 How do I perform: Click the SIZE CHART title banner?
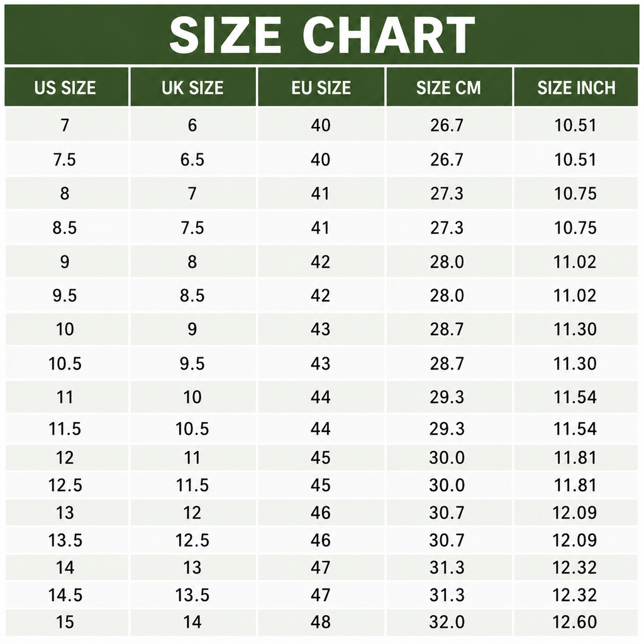[321, 35]
